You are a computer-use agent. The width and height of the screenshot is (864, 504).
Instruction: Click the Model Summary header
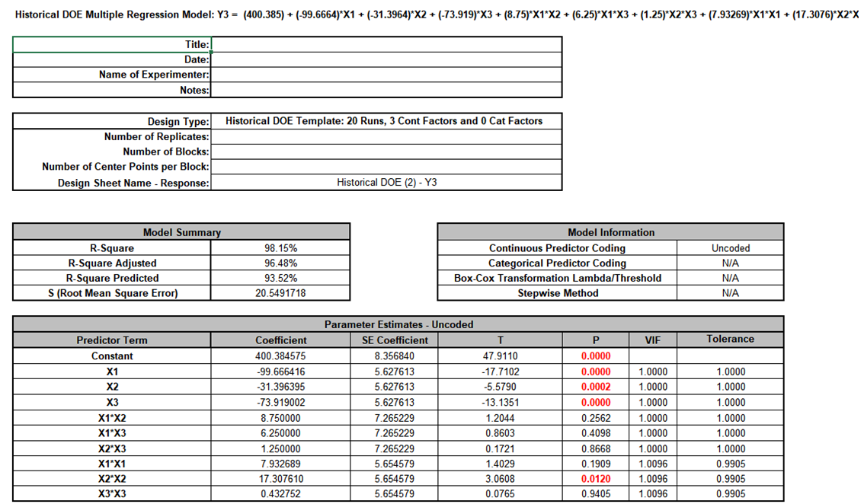coord(181,233)
